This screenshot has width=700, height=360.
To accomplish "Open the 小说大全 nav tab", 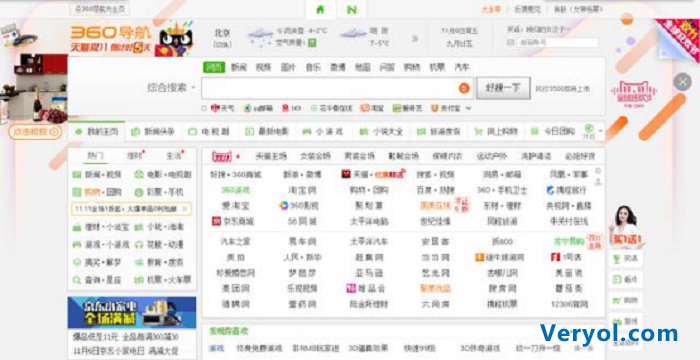I will pos(381,131).
